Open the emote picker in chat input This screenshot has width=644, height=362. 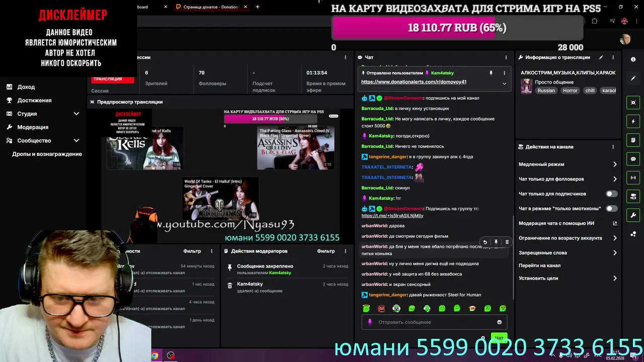499,322
